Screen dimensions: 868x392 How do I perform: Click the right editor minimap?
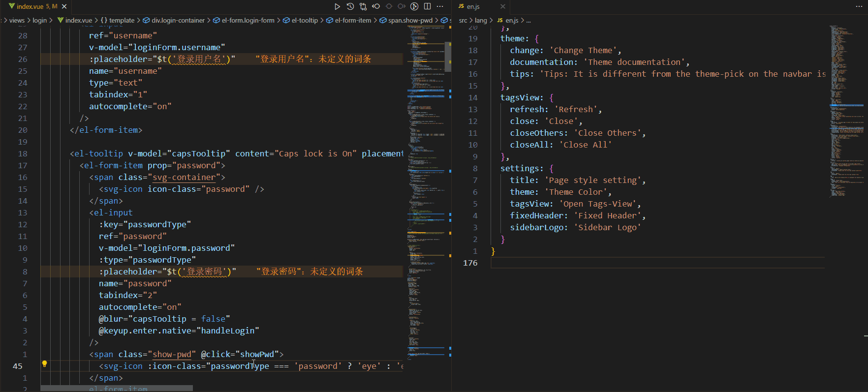click(846, 111)
